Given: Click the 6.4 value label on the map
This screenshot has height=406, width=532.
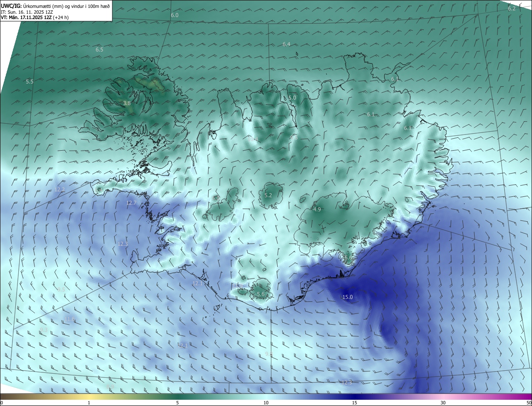Looking at the screenshot, I should click(286, 44).
